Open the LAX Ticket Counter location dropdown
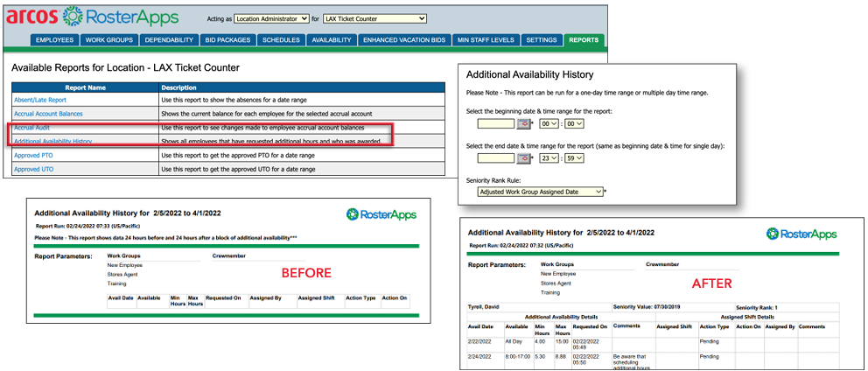 [x=374, y=19]
